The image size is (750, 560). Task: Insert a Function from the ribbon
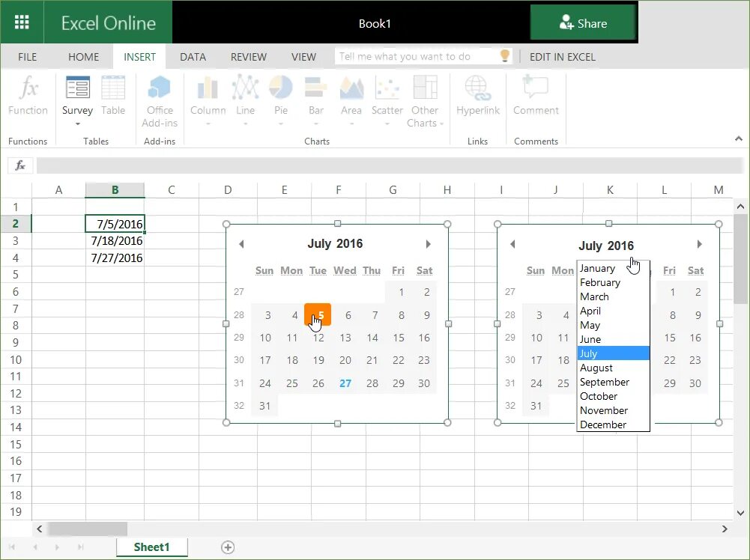pos(28,96)
